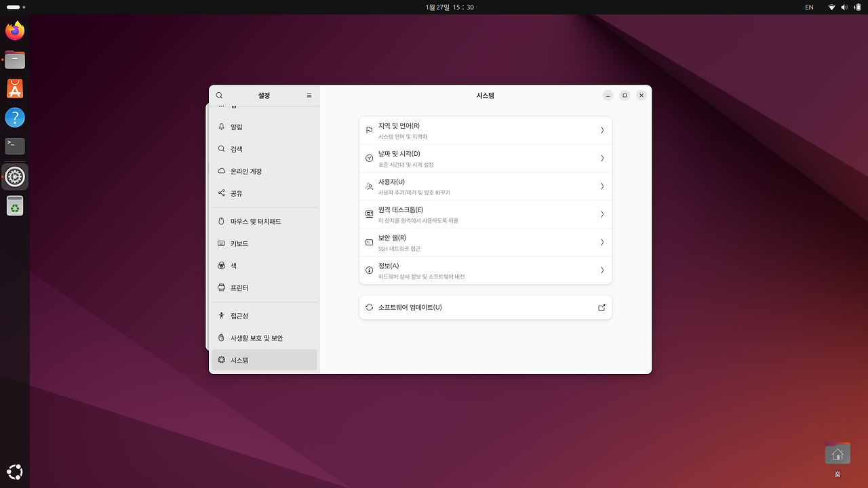Click the bell icon beside 알림
Image resolution: width=868 pixels, height=488 pixels.
pos(221,127)
